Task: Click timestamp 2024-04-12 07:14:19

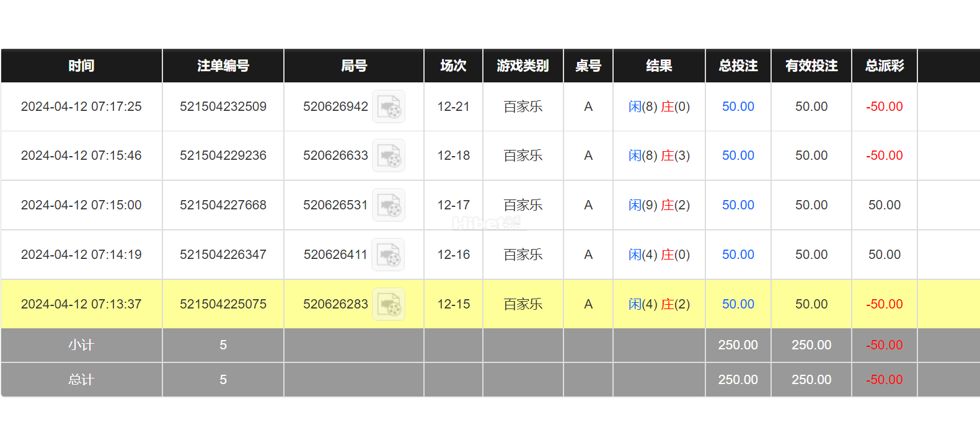Action: (x=81, y=255)
